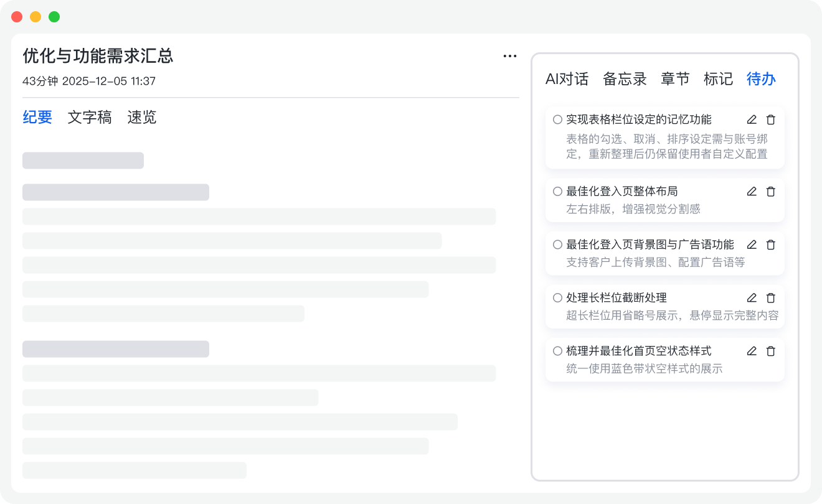822x504 pixels.
Task: Click the title 优化与功能需求汇总
Action: click(98, 56)
